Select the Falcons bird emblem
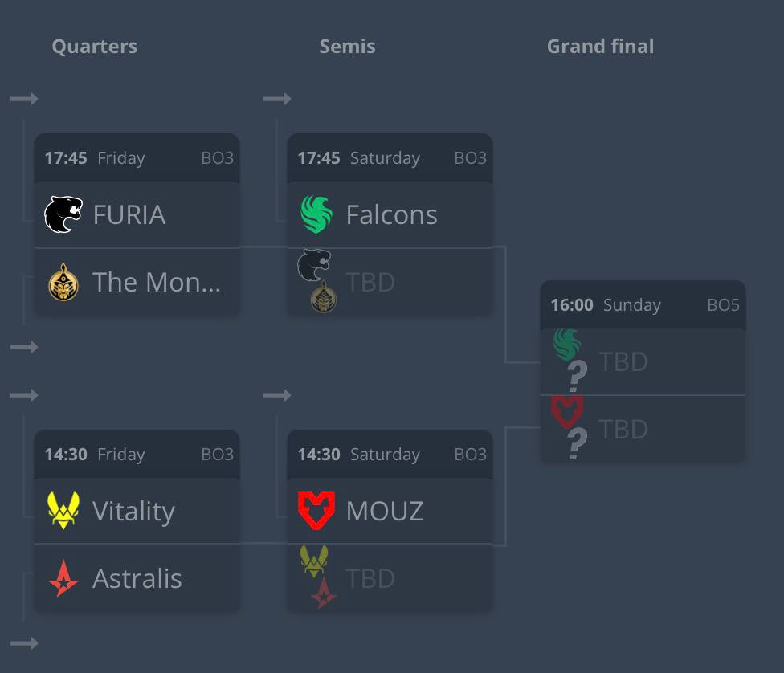Image resolution: width=784 pixels, height=673 pixels. pyautogui.click(x=316, y=214)
